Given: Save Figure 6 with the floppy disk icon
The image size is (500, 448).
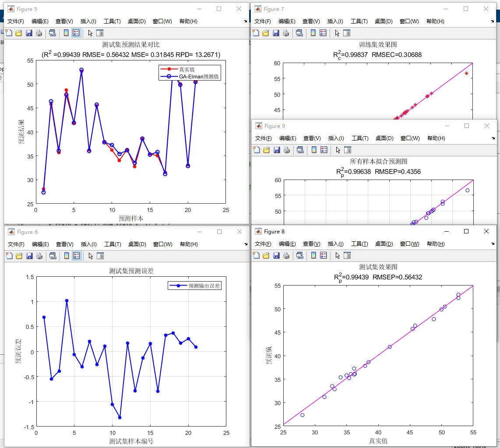Looking at the screenshot, I should 29,256.
